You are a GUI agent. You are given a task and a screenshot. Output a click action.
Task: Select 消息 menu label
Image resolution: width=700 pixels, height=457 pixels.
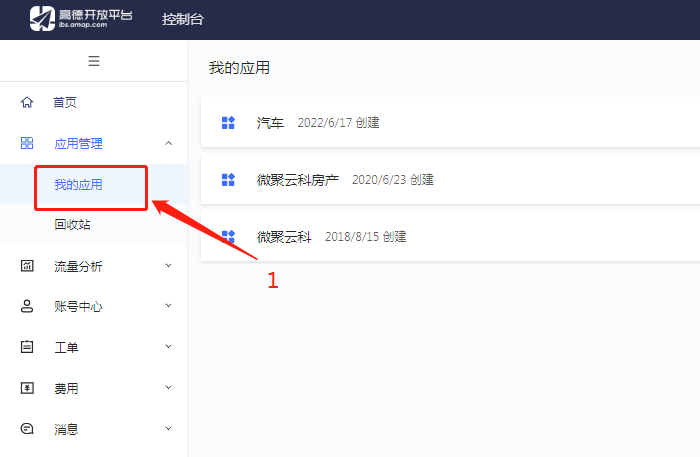click(66, 429)
